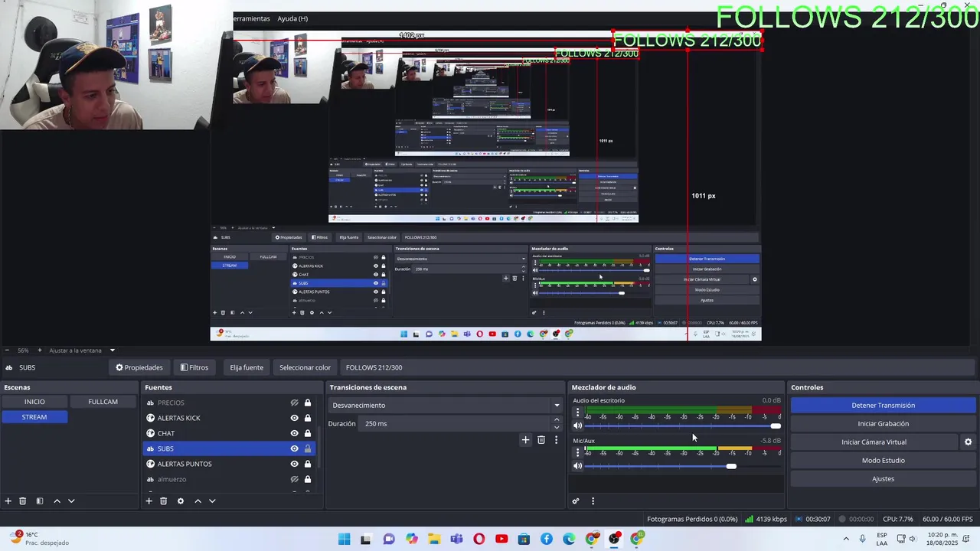Click Iniciar Cámara Virtual button
The width and height of the screenshot is (980, 551).
874,442
